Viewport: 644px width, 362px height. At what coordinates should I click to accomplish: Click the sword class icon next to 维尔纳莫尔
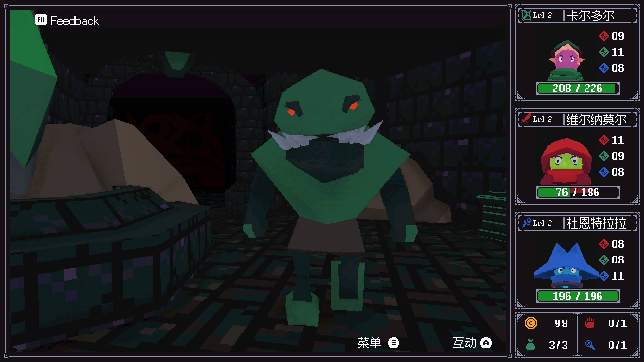click(526, 119)
